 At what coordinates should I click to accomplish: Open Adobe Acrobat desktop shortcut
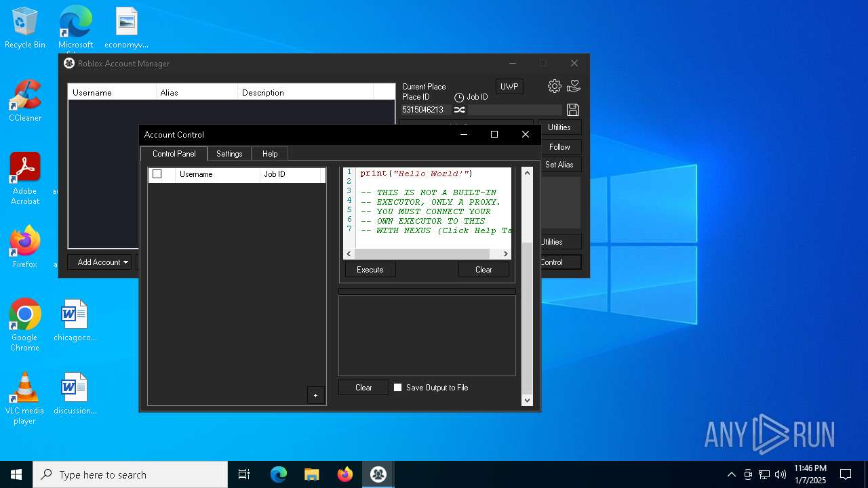(25, 179)
